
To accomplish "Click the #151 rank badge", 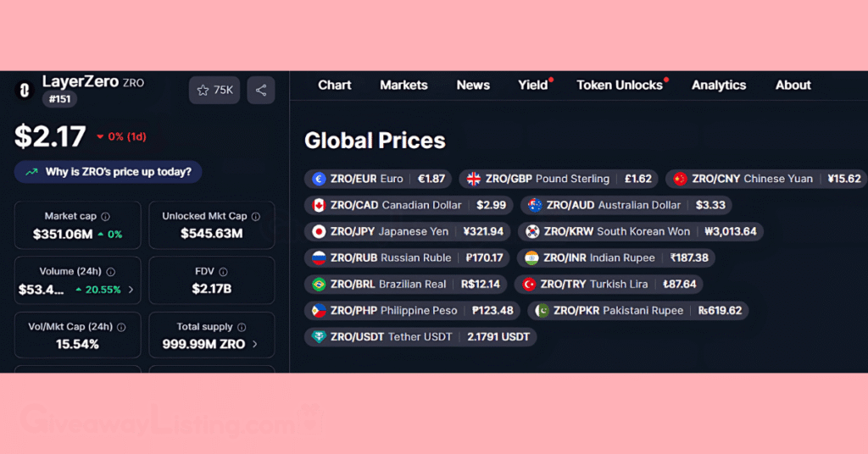I will pyautogui.click(x=60, y=100).
